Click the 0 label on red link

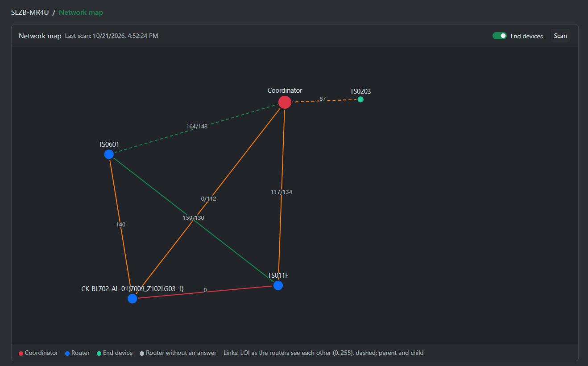(x=205, y=290)
